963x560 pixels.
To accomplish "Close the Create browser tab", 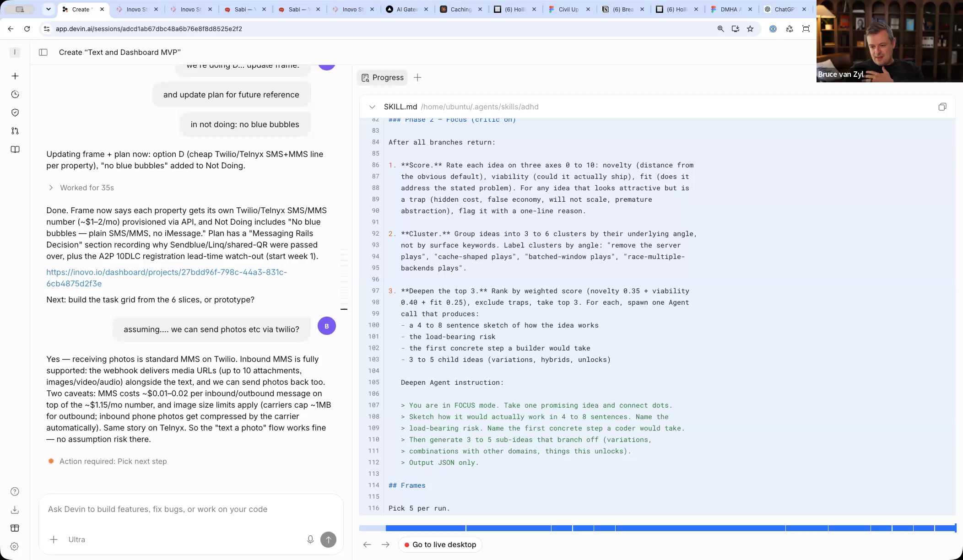I will [102, 9].
